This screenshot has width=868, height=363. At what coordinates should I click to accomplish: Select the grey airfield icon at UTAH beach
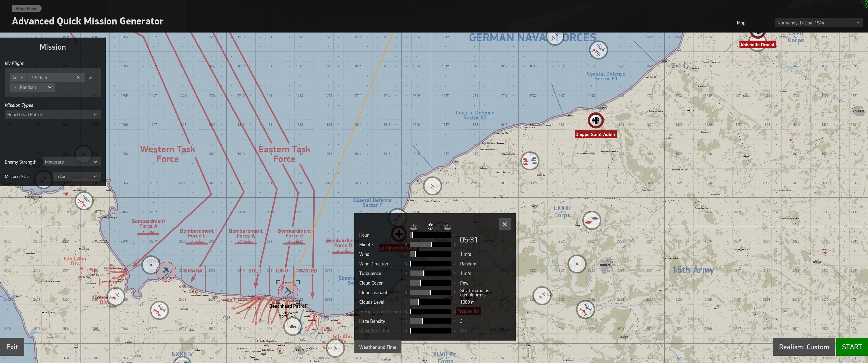coord(151,265)
